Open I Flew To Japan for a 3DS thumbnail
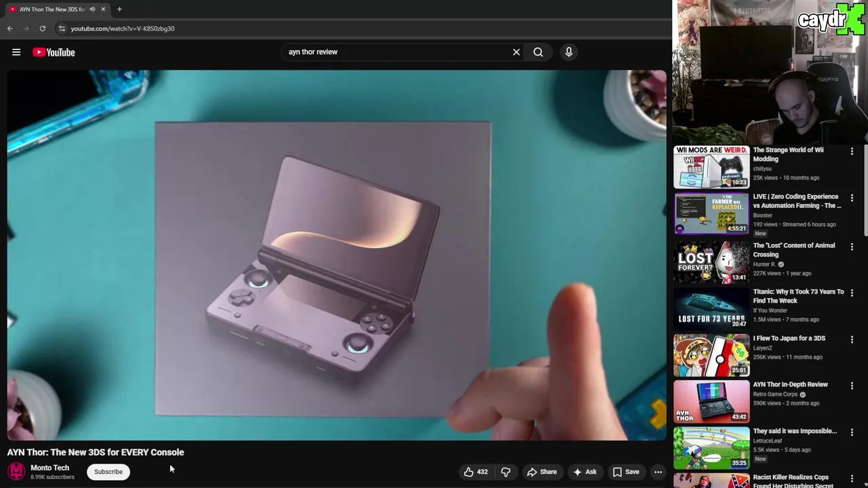Screen dimensions: 868x488 (x=711, y=354)
